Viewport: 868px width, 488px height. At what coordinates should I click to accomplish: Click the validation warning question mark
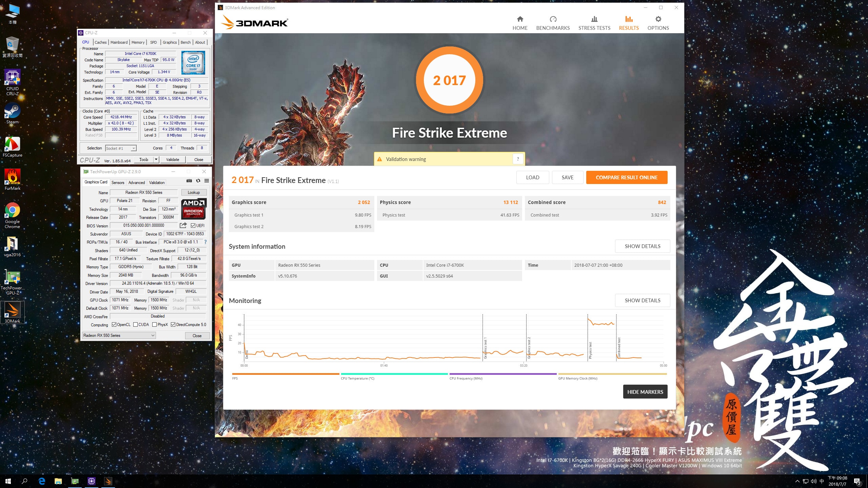518,159
